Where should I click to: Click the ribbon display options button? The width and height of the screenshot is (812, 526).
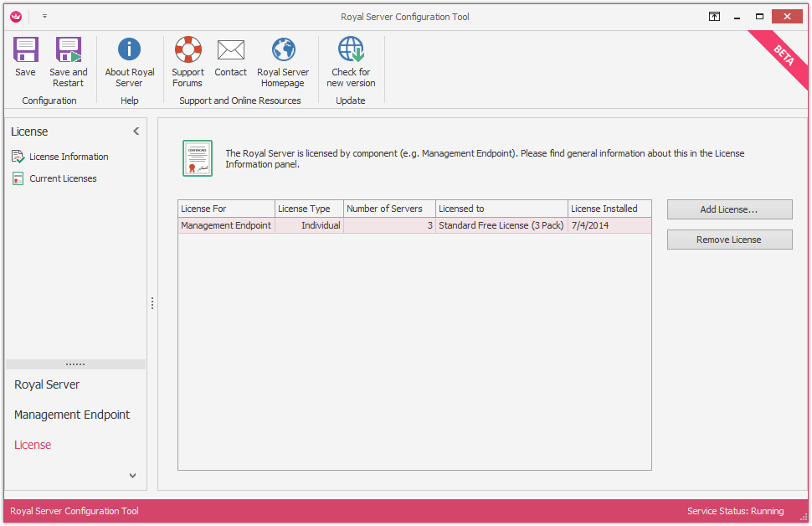[x=714, y=16]
